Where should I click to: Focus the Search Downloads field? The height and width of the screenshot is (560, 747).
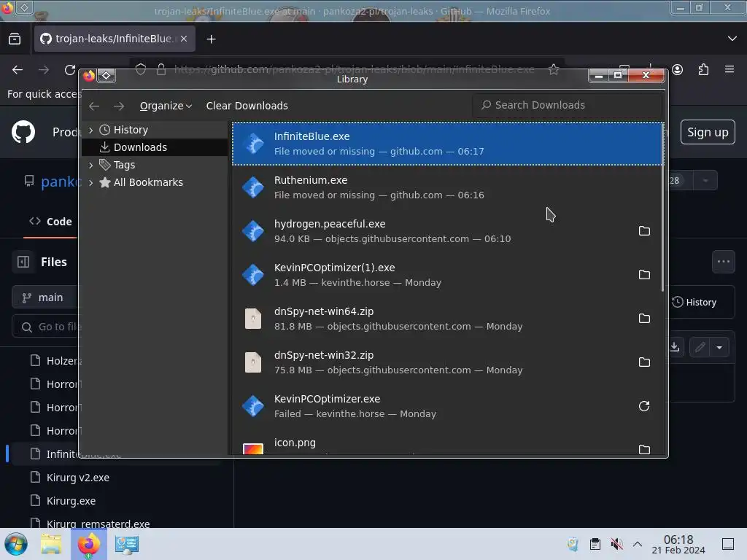point(567,105)
